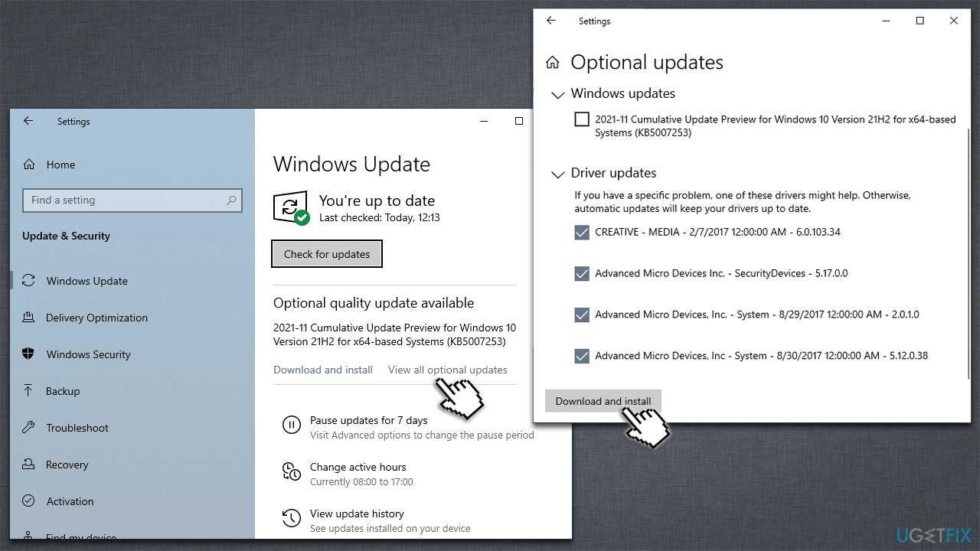980x551 pixels.
Task: Click View all optional updates link
Action: point(448,370)
